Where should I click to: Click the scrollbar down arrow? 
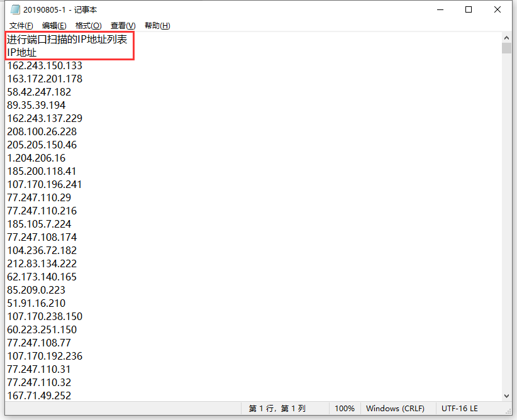(506, 395)
